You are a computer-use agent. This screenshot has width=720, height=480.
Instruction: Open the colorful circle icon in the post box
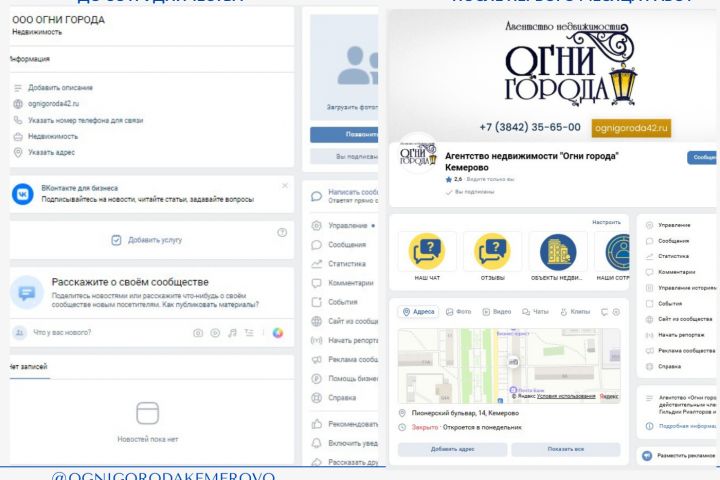tap(277, 333)
